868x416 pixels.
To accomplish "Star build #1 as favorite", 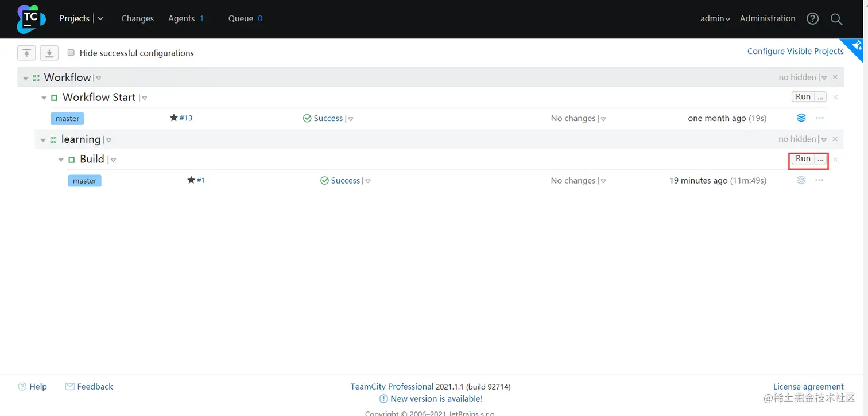I will pos(191,180).
